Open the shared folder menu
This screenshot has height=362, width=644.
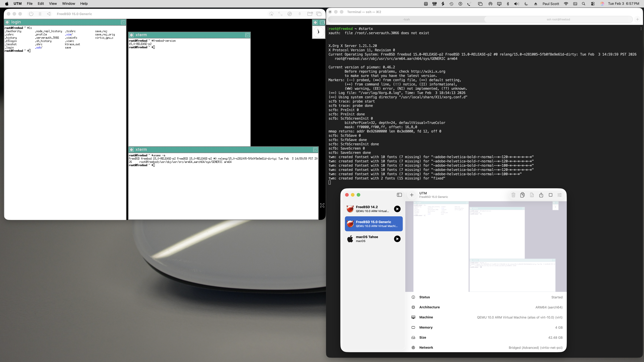pos(310,14)
